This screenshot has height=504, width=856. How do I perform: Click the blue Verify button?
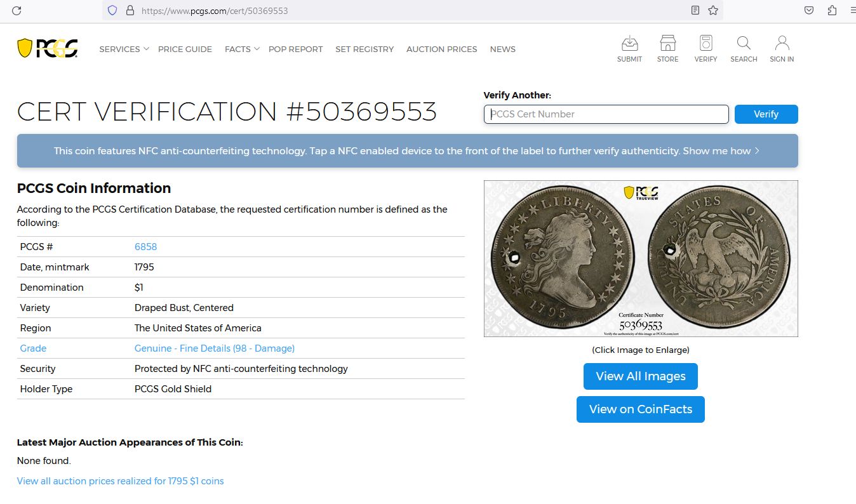point(766,114)
